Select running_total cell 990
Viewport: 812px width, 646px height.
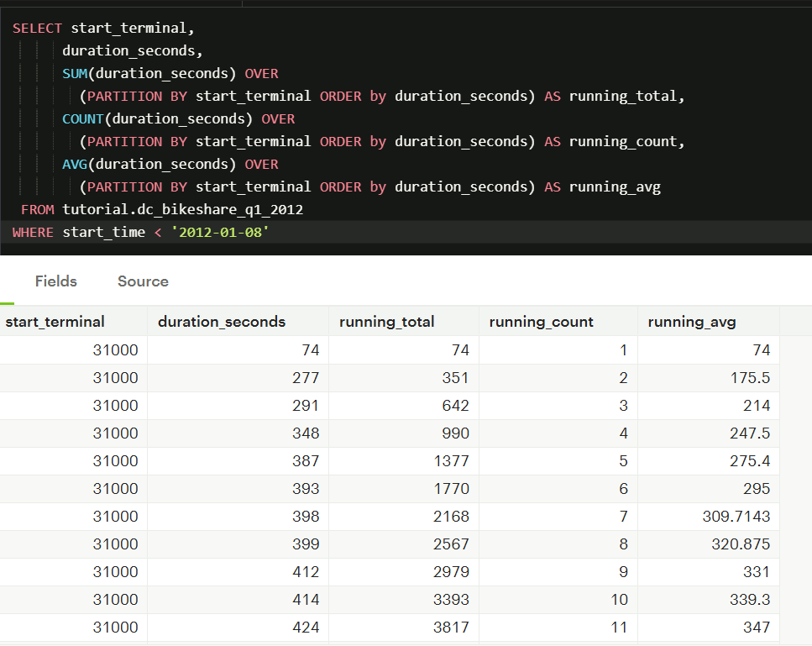pyautogui.click(x=404, y=433)
